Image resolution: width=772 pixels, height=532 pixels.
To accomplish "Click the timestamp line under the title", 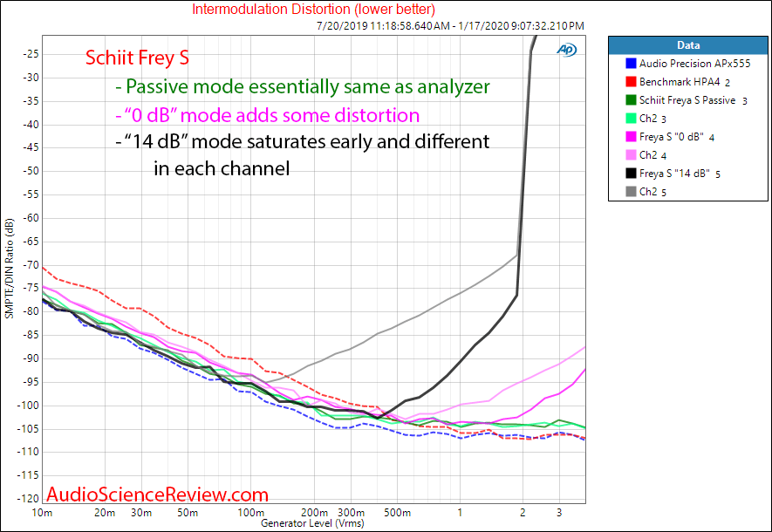I will 450,25.
